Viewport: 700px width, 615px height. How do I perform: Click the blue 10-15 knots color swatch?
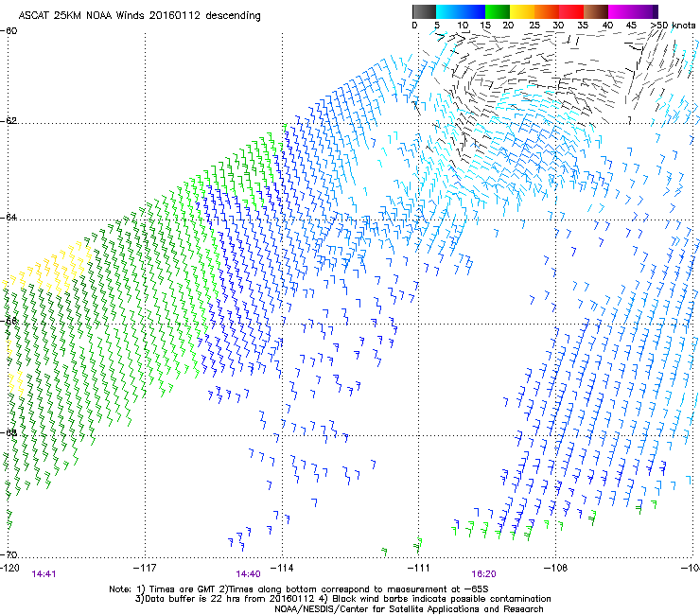[473, 11]
